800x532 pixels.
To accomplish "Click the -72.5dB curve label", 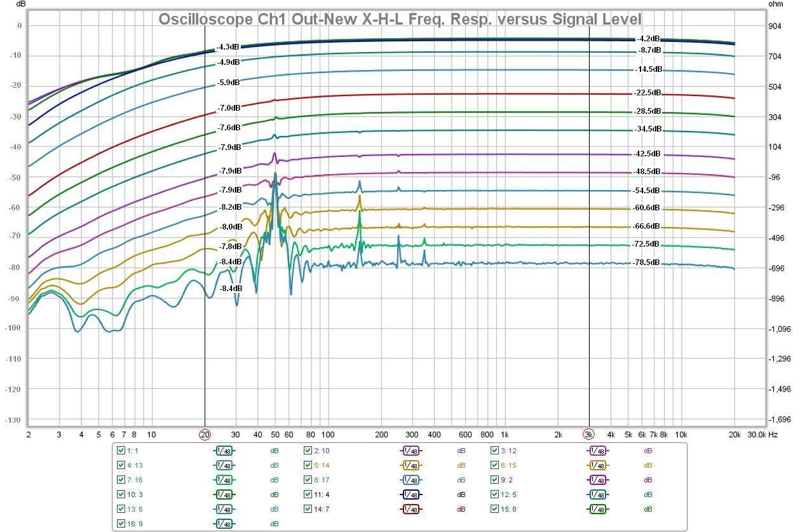I will 646,244.
